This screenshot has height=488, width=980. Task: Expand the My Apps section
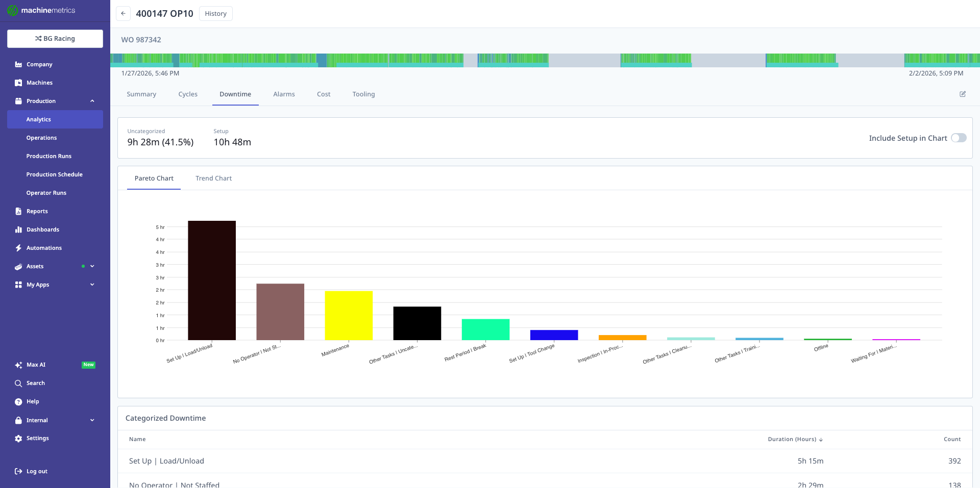pos(92,285)
